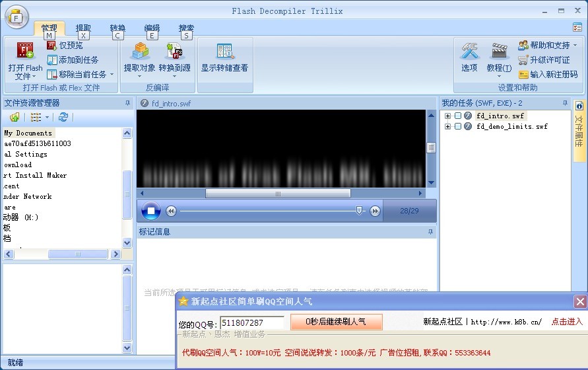Image resolution: width=588 pixels, height=370 pixels.
Task: Step to previous frame button
Action: click(171, 211)
